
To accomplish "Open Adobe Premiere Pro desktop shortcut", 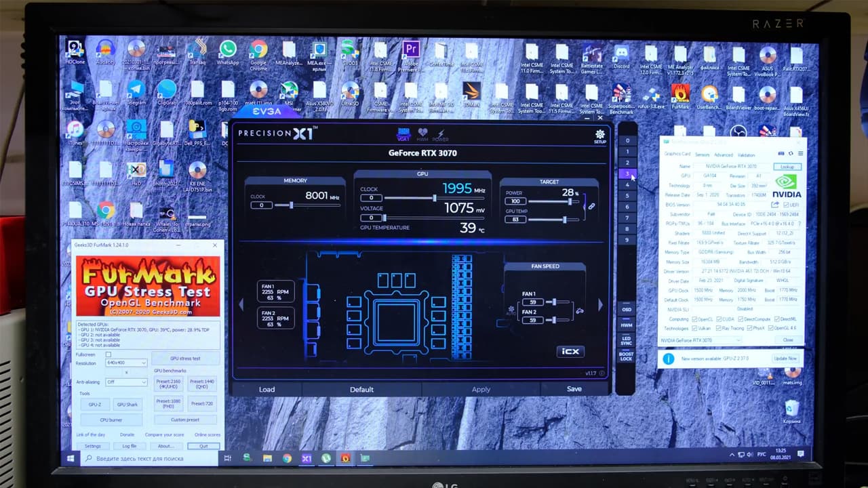I will point(410,56).
